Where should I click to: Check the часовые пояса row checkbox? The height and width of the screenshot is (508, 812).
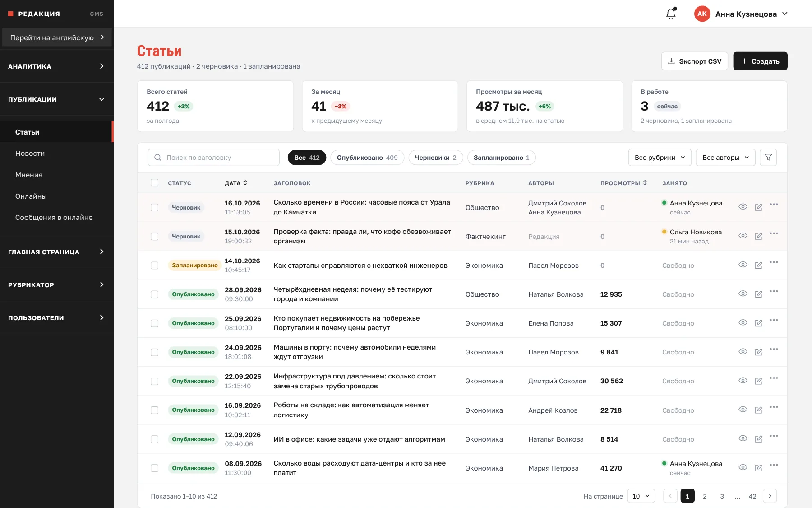(155, 207)
